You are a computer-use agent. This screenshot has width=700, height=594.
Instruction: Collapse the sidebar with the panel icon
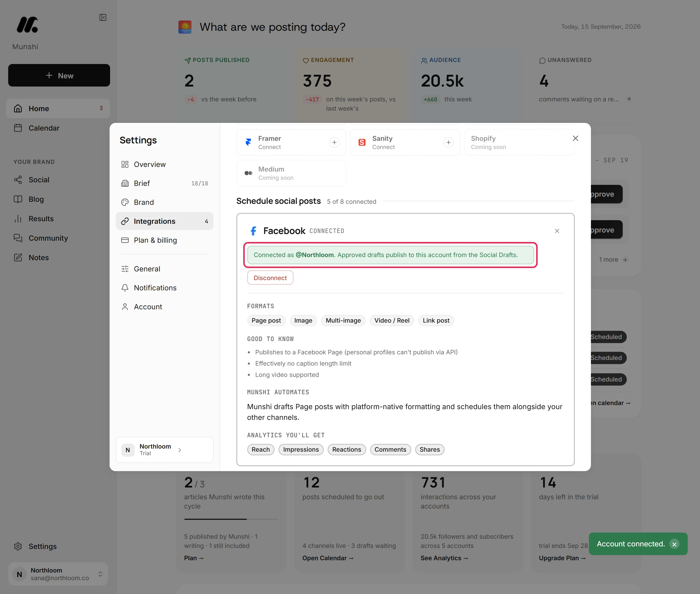tap(103, 17)
